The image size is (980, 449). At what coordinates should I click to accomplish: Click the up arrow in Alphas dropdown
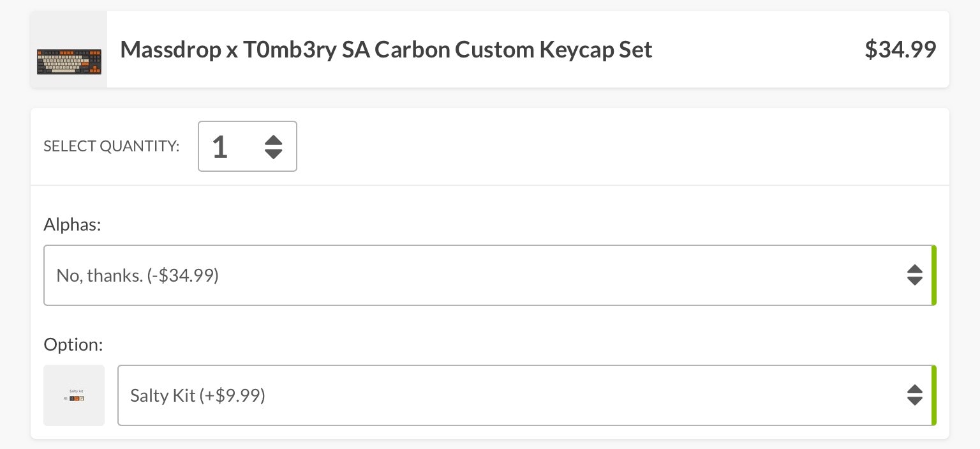coord(914,269)
